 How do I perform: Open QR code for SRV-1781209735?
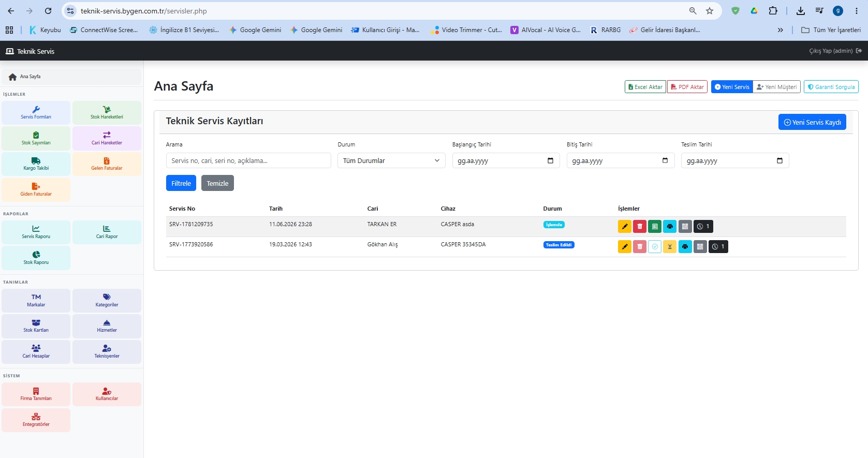[x=685, y=226]
